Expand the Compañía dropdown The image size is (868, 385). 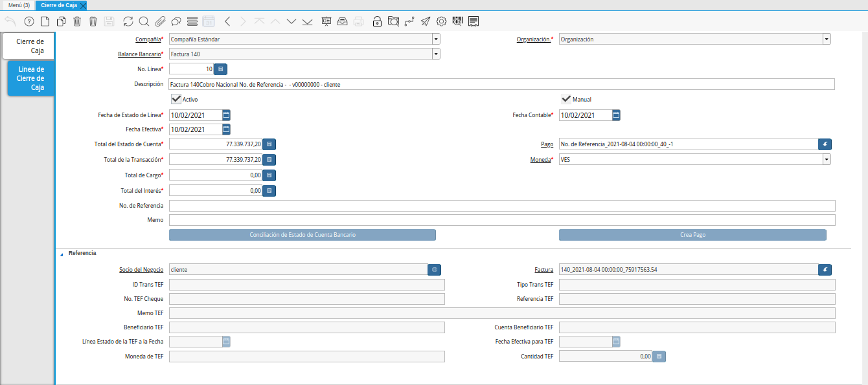pos(435,39)
